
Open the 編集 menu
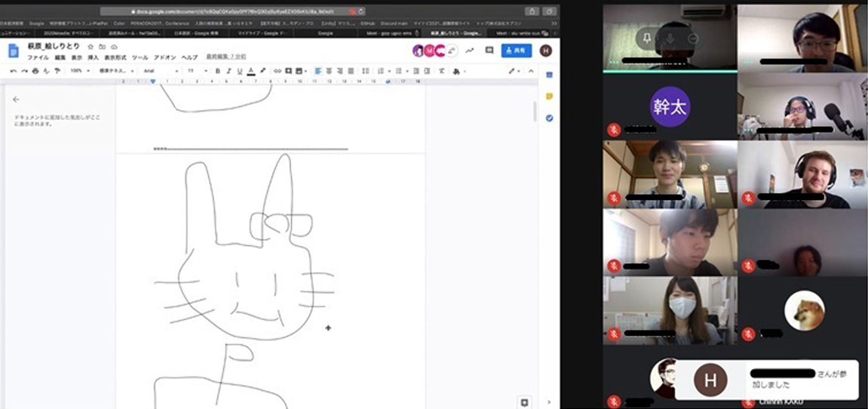coord(60,57)
